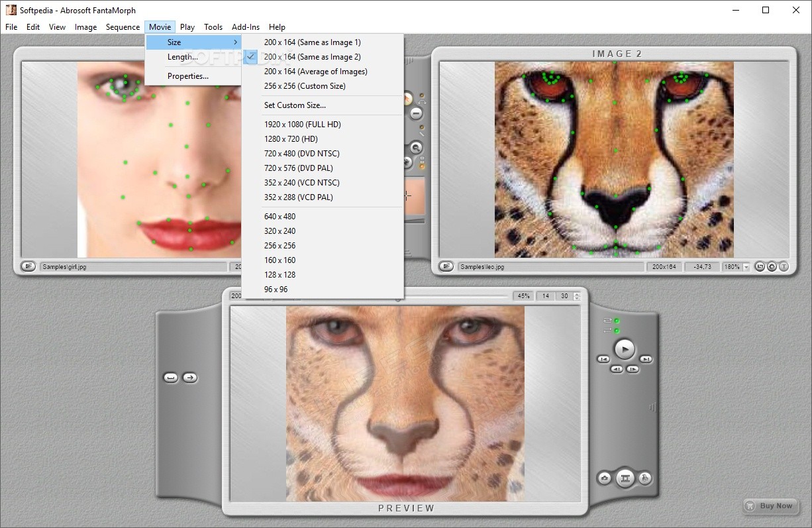
Task: Open the Tools menu
Action: (x=213, y=27)
